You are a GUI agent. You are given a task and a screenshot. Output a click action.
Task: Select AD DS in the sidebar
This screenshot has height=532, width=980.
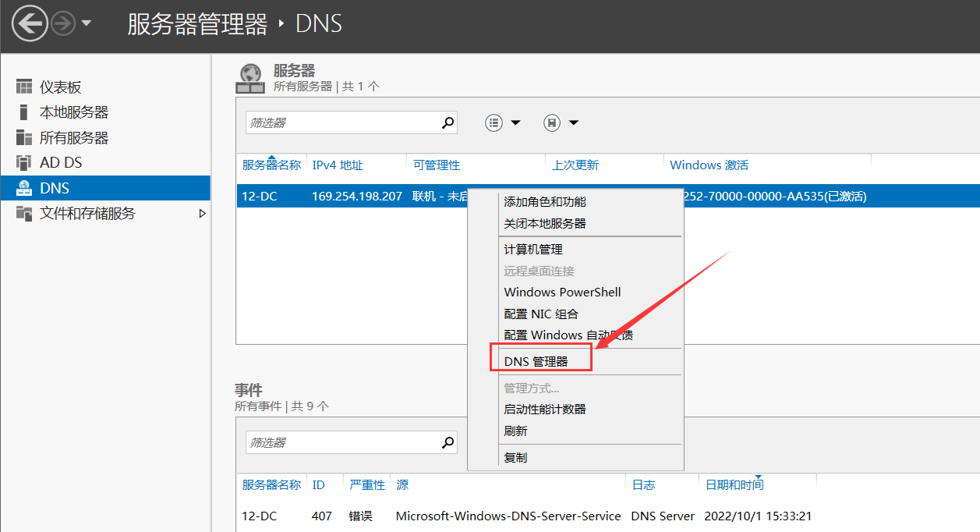click(61, 163)
